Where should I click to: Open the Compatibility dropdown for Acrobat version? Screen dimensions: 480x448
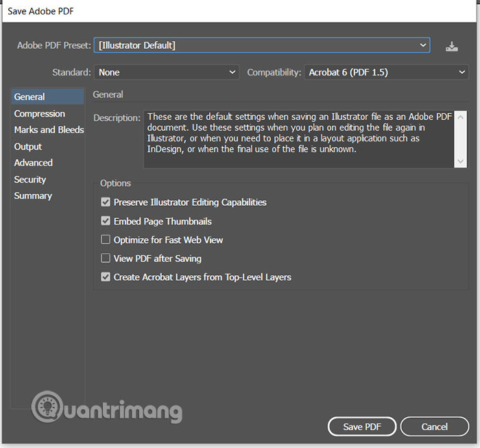[x=386, y=72]
